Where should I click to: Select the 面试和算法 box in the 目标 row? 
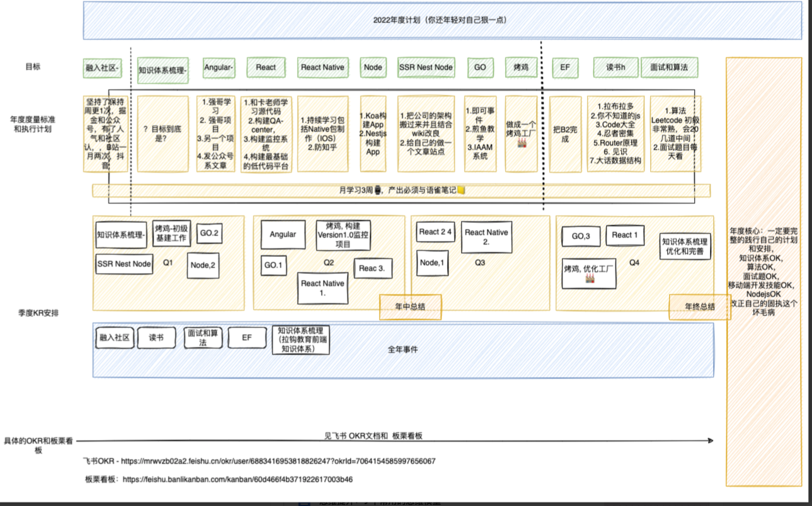click(x=669, y=67)
